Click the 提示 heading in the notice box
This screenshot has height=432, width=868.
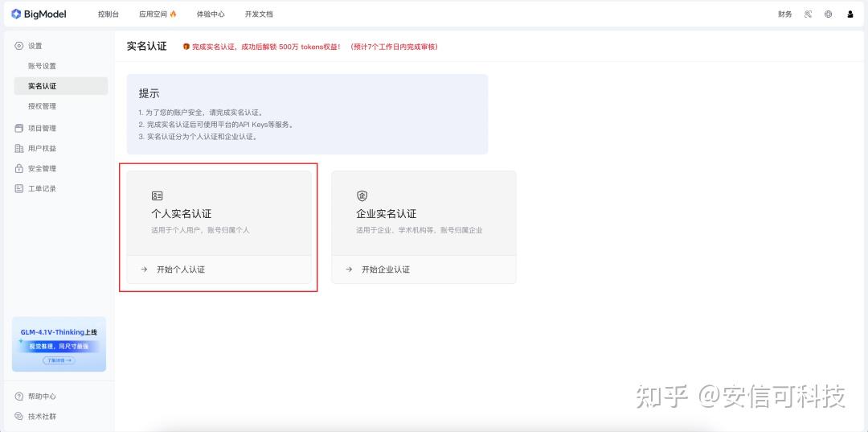149,93
